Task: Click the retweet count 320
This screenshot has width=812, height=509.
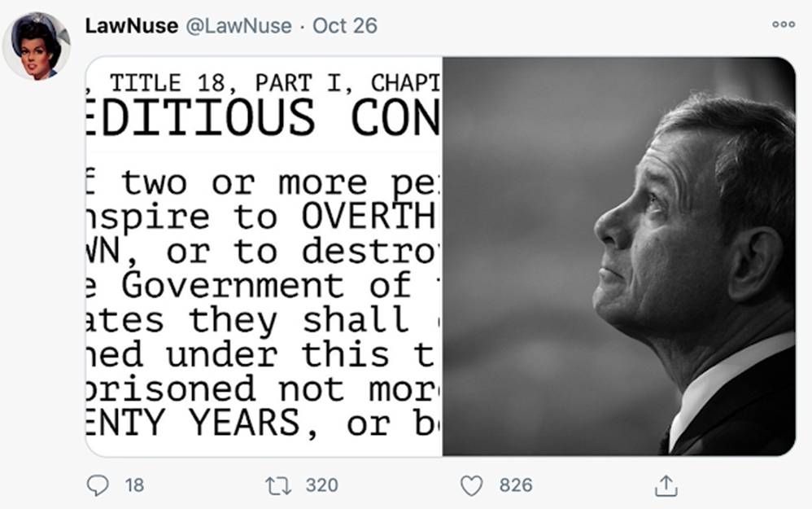Action: pos(321,485)
